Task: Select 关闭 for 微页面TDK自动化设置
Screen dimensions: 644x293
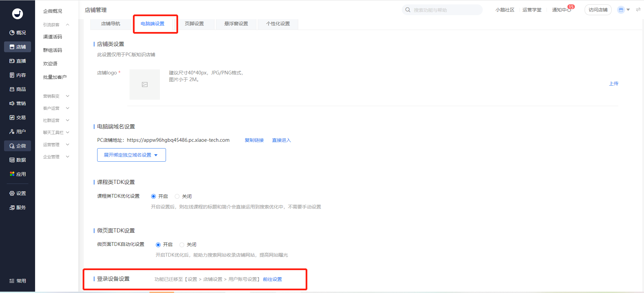Action: [182, 245]
